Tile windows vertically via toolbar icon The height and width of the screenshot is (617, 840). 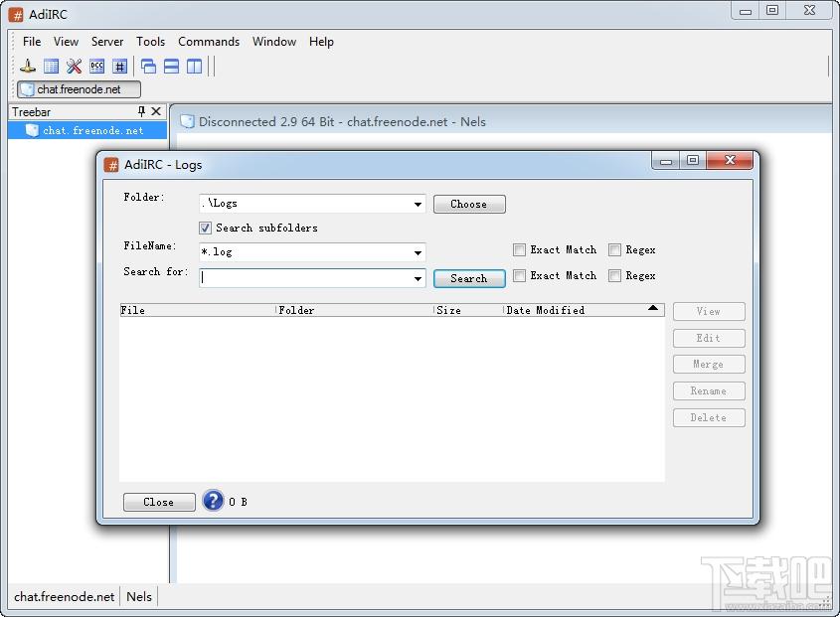pyautogui.click(x=194, y=67)
